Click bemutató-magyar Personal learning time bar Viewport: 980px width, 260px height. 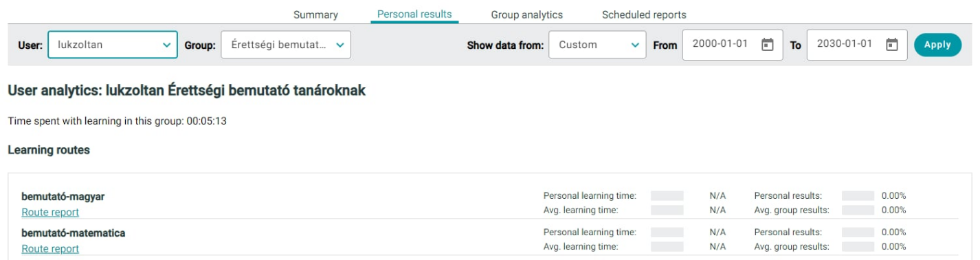pos(667,196)
